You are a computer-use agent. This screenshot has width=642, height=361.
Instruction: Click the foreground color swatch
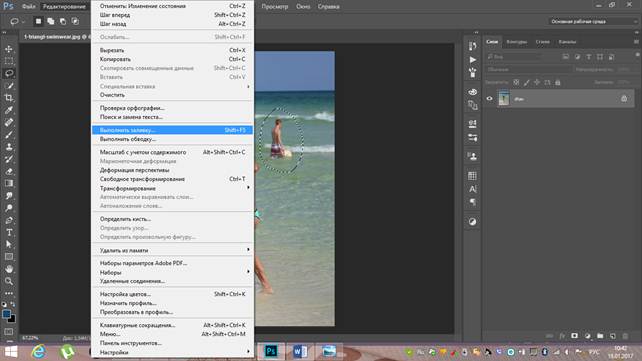pyautogui.click(x=6, y=314)
